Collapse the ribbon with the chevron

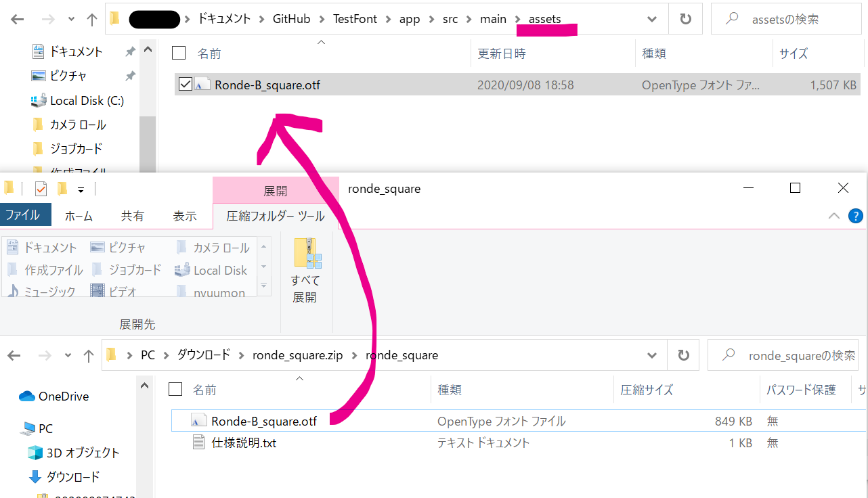(x=834, y=217)
